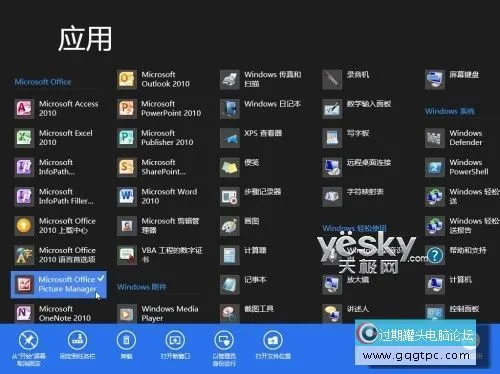Image resolution: width=500 pixels, height=374 pixels.
Task: Open Windows 轻松传送报告 tile
Action: [462, 226]
